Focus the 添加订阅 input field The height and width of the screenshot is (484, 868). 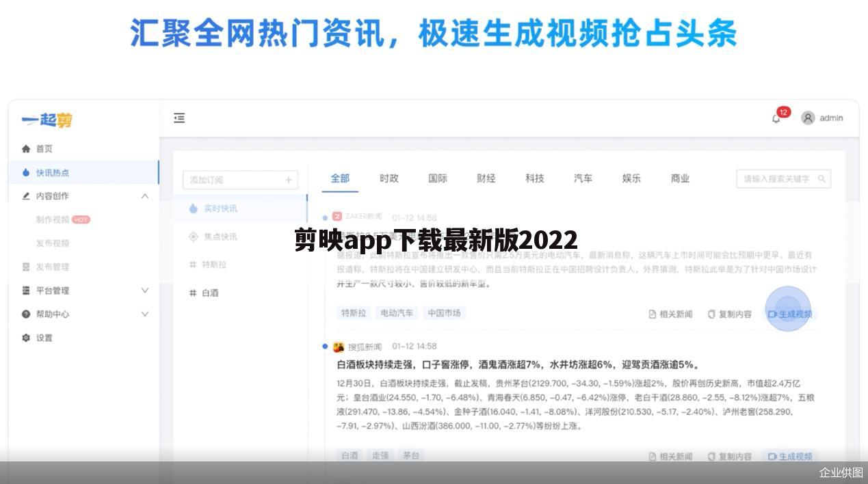pos(240,180)
